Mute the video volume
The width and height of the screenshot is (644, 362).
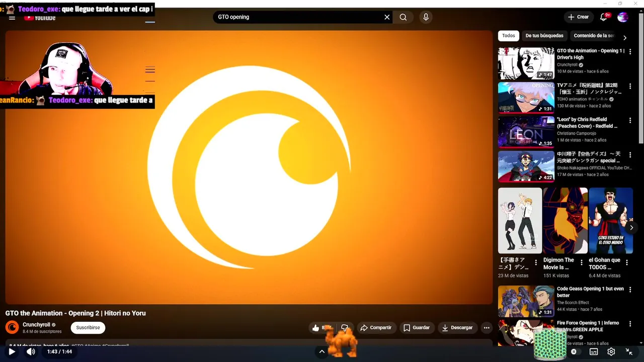click(x=31, y=352)
